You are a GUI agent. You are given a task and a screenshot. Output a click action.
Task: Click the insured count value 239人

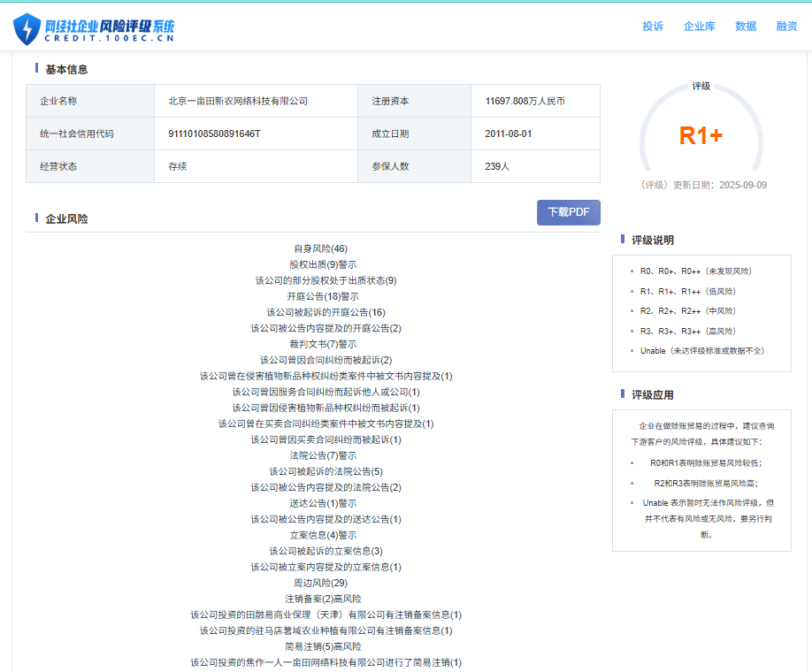(x=497, y=166)
